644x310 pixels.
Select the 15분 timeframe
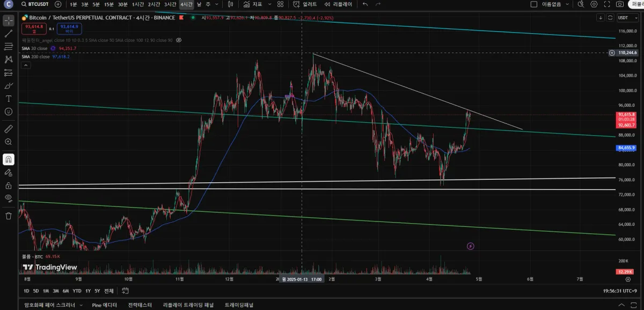coord(109,4)
